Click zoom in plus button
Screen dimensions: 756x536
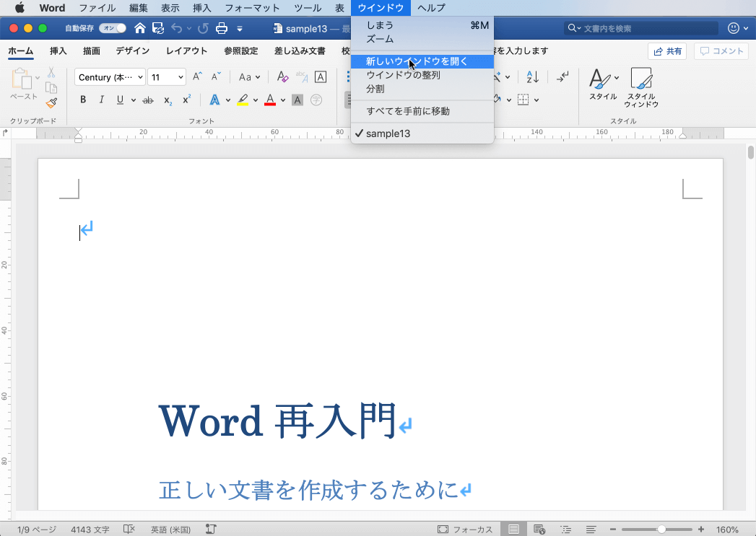701,530
